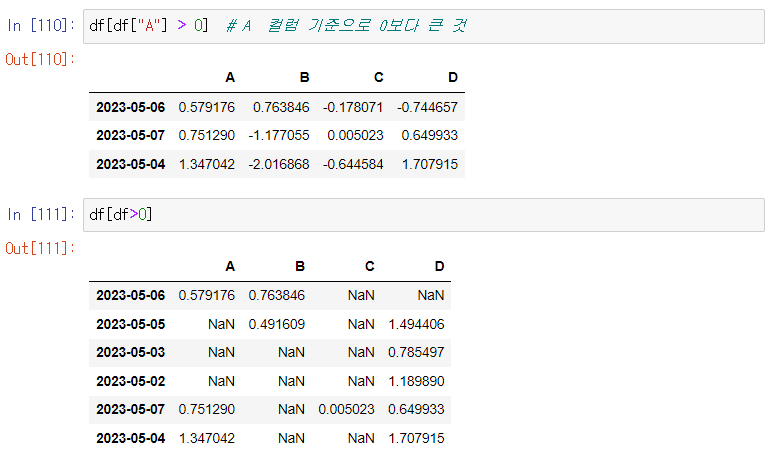Click value 1.347042 in the Out[111] table
The width and height of the screenshot is (772, 461).
[x=207, y=438]
